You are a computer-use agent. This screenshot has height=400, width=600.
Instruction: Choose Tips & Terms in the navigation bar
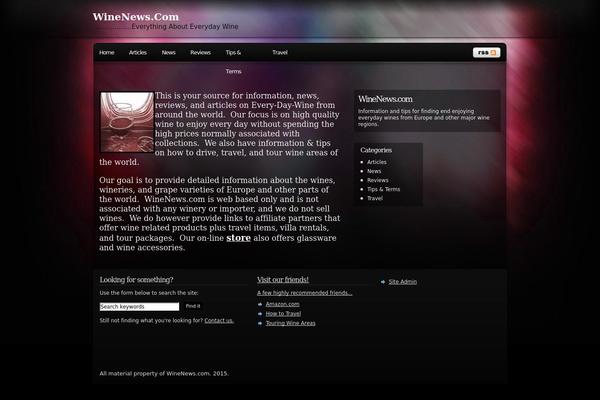point(233,62)
